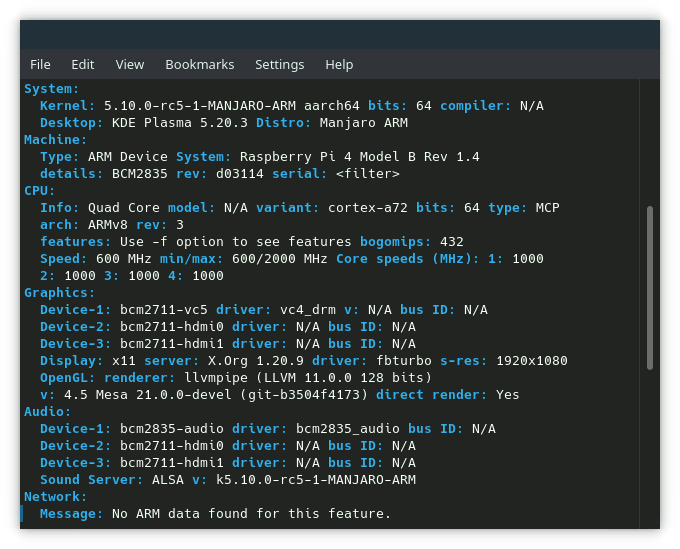Open the View menu
This screenshot has height=549, width=680.
[x=130, y=64]
